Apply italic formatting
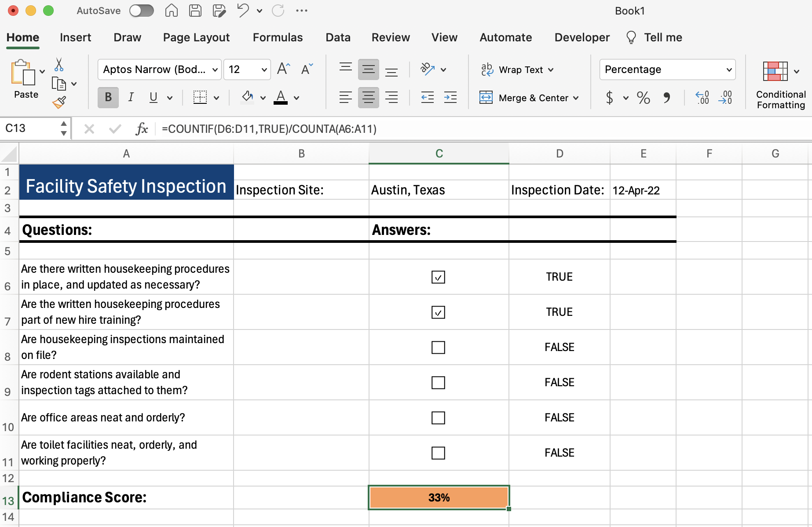 click(131, 97)
